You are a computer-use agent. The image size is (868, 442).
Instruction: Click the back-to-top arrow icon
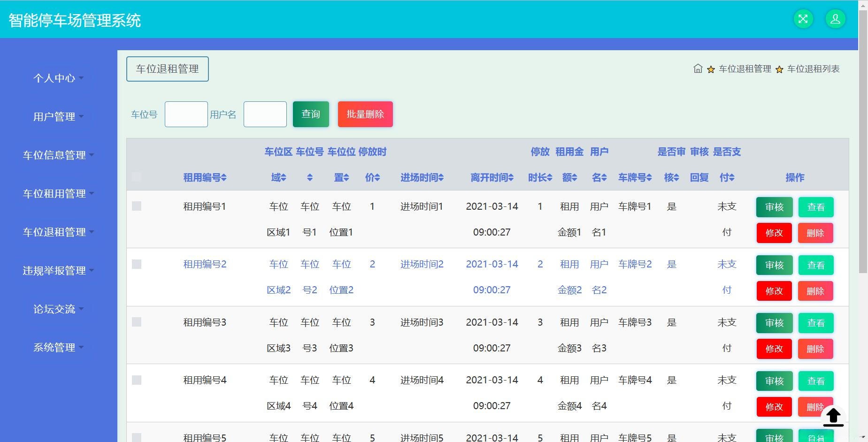pos(833,417)
